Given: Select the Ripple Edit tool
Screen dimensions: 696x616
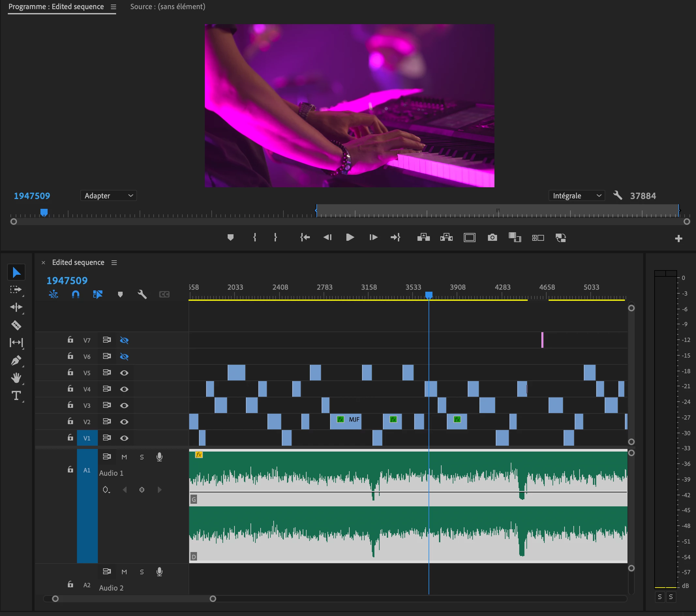Looking at the screenshot, I should click(16, 307).
